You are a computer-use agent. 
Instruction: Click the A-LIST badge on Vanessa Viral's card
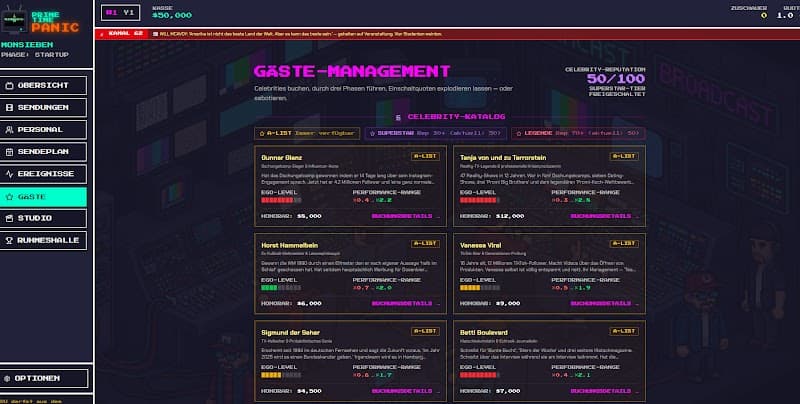tap(624, 244)
